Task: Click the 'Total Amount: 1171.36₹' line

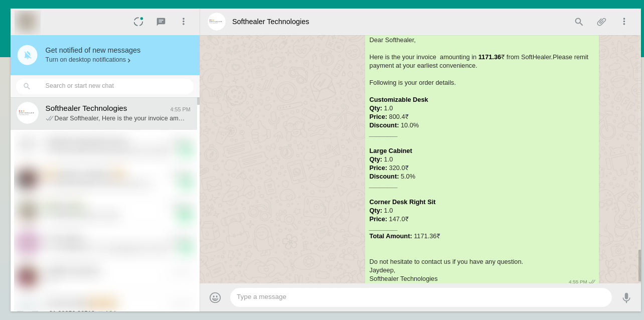Action: click(x=405, y=236)
